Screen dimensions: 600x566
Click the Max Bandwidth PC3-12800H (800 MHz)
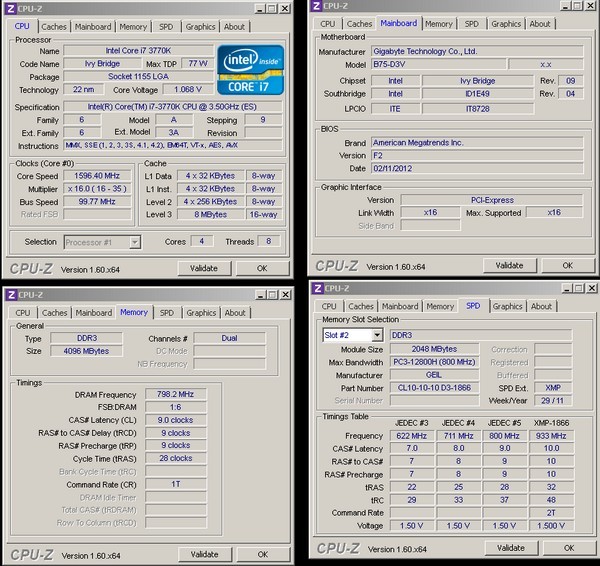434,362
